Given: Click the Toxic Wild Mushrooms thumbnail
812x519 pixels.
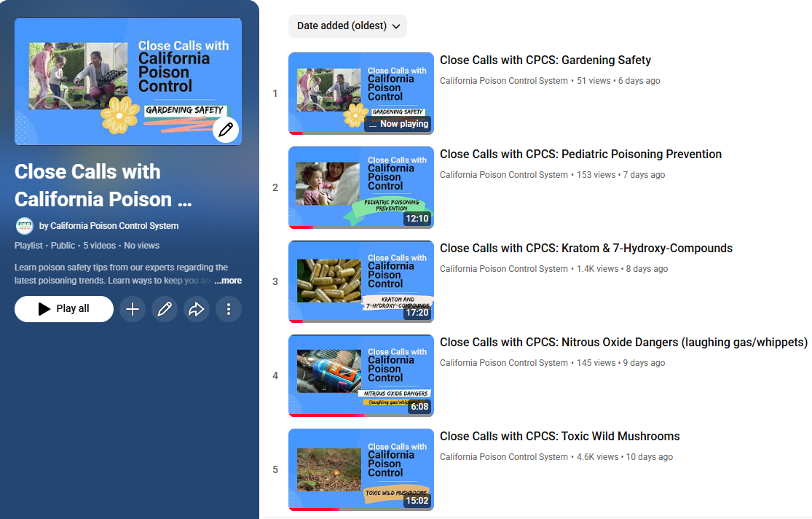Looking at the screenshot, I should tap(361, 469).
